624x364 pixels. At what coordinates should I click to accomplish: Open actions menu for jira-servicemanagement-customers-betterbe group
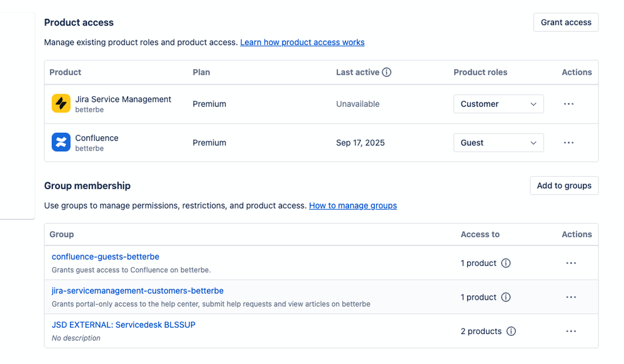pyautogui.click(x=571, y=297)
